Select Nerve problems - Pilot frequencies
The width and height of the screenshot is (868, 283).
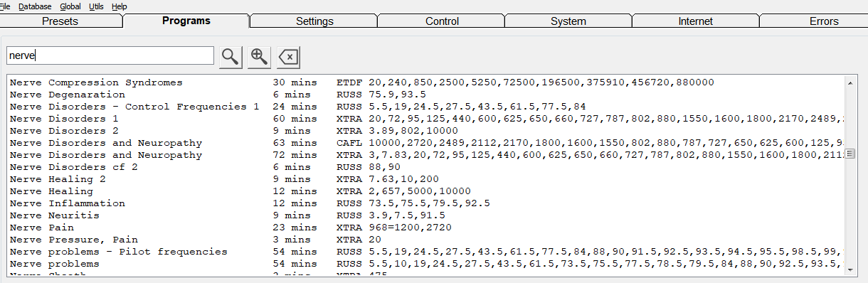(x=425, y=252)
